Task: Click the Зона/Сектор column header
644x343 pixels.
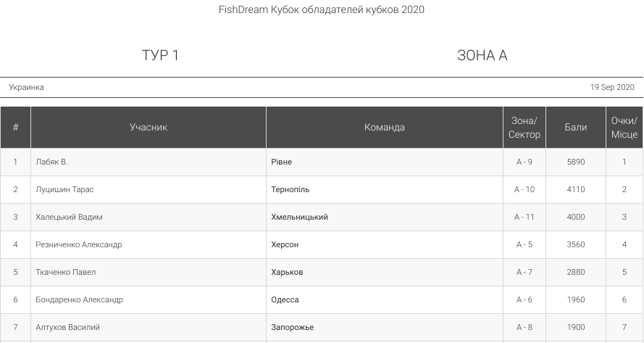Action: click(x=524, y=128)
